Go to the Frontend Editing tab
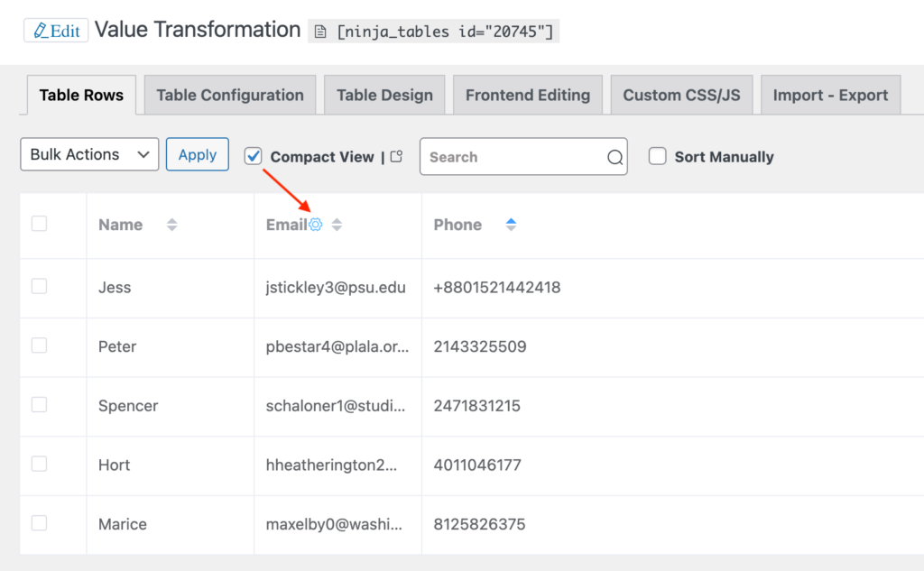This screenshot has height=571, width=924. (x=527, y=95)
